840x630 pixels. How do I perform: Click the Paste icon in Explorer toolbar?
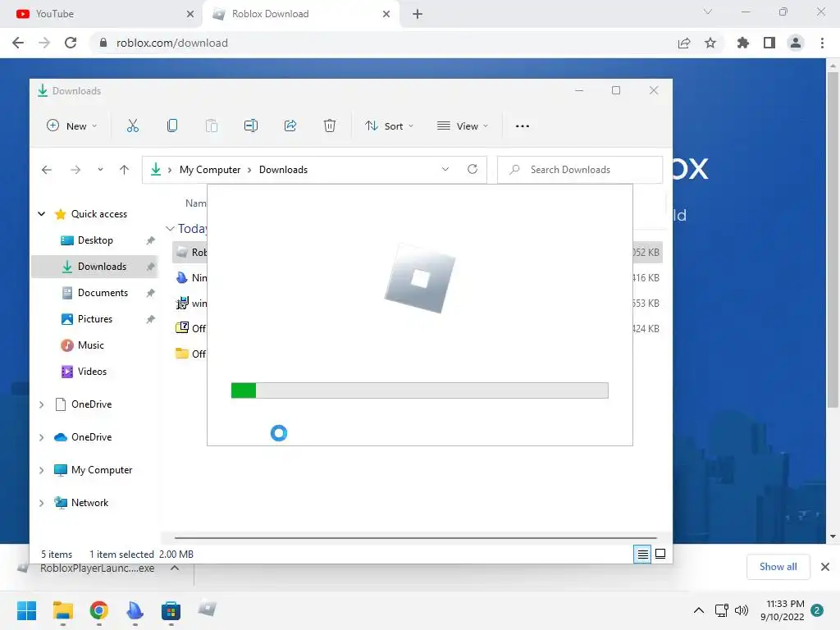tap(212, 126)
